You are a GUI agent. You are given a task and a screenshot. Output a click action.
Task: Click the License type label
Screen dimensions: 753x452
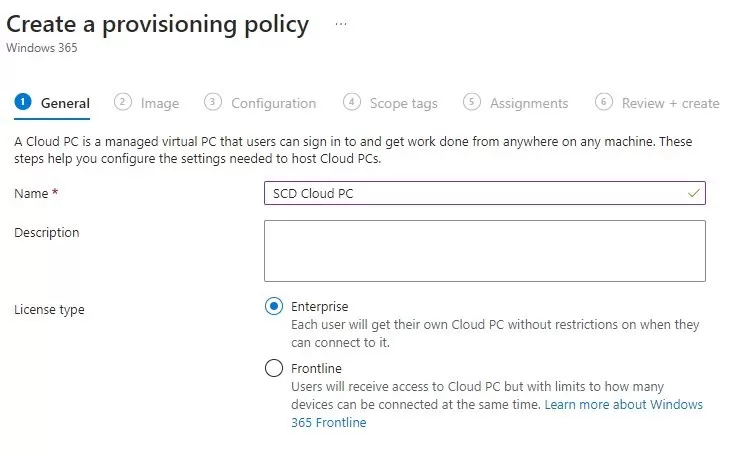pos(49,310)
